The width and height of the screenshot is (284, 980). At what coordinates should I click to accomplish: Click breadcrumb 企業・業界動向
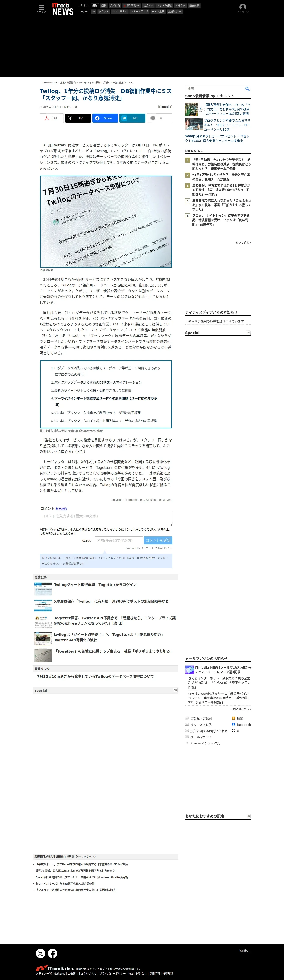pyautogui.click(x=68, y=83)
